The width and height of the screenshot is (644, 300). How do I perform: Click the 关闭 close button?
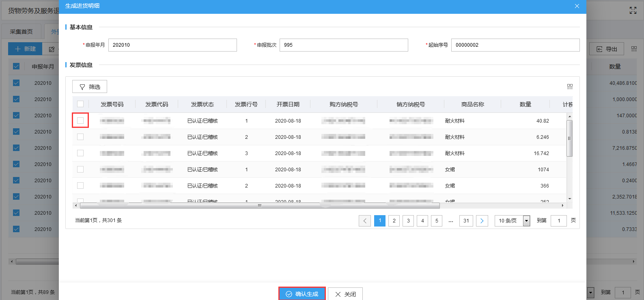click(x=345, y=294)
